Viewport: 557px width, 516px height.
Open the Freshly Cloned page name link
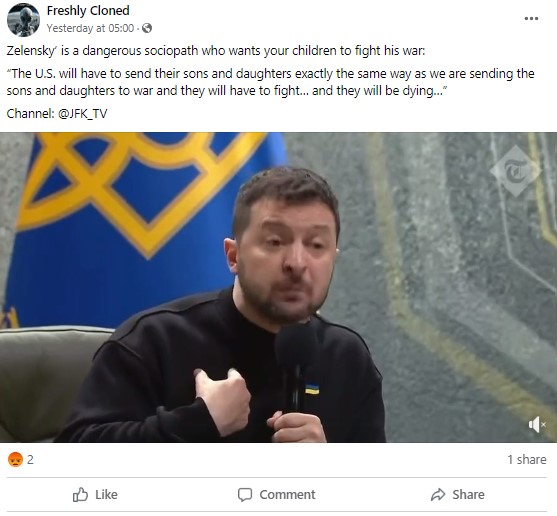pos(88,11)
